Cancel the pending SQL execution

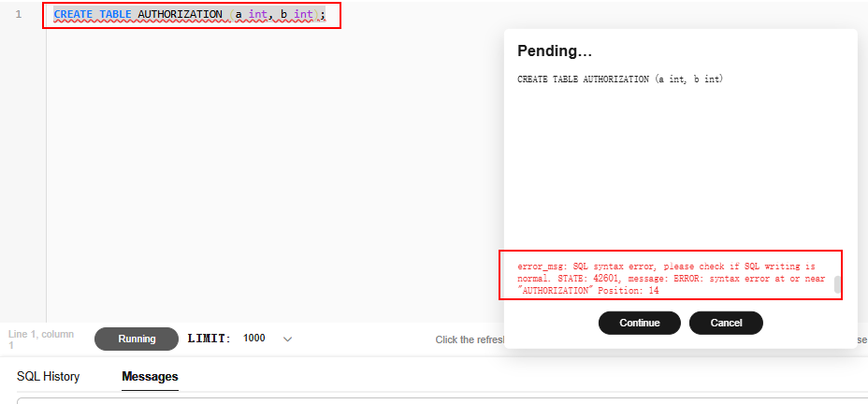(726, 323)
